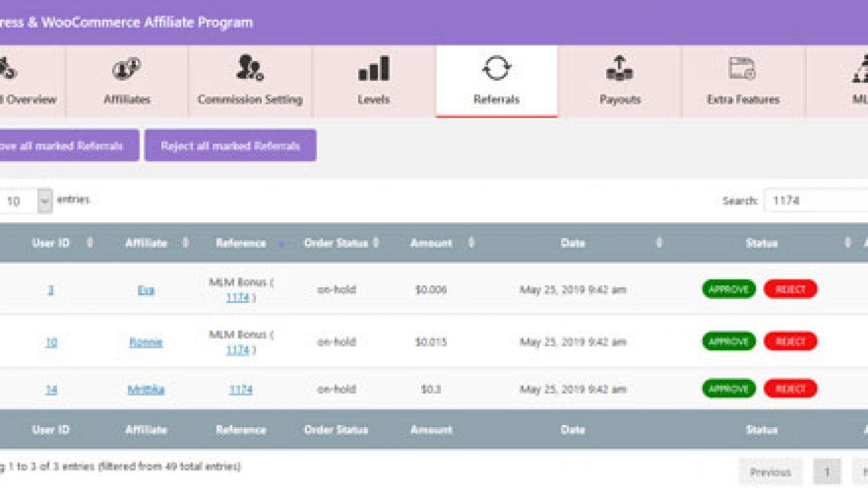Click the $0.015 amount cell
The height and width of the screenshot is (488, 868).
pos(431,342)
